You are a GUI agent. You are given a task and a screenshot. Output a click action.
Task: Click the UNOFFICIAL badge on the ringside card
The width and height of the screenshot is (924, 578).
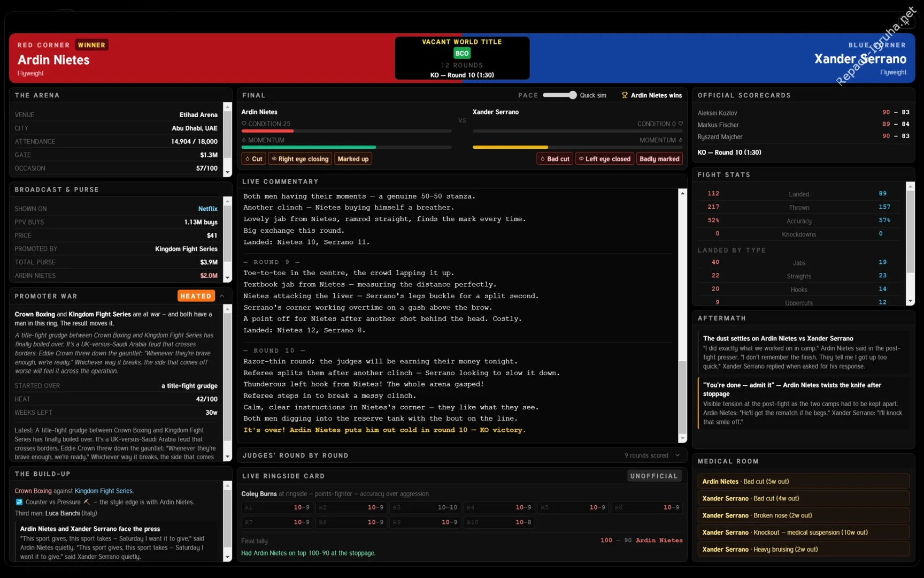654,476
